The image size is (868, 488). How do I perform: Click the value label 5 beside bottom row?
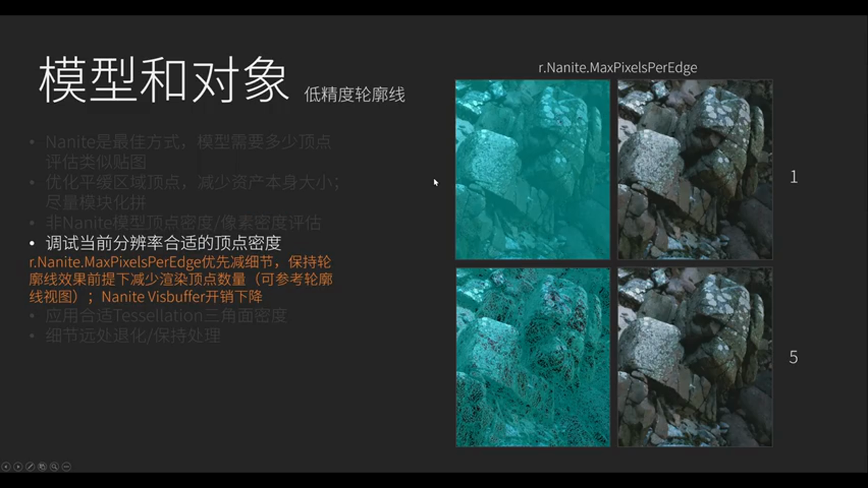click(793, 357)
